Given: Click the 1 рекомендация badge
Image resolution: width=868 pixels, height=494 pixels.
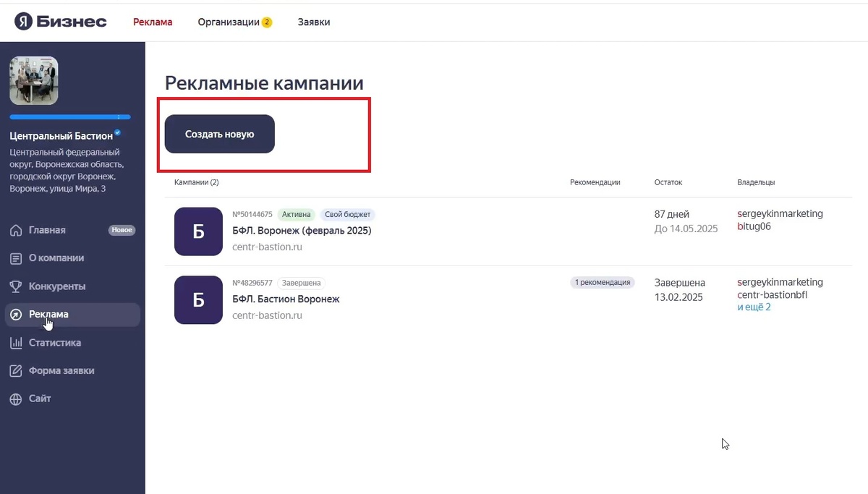Looking at the screenshot, I should 603,282.
